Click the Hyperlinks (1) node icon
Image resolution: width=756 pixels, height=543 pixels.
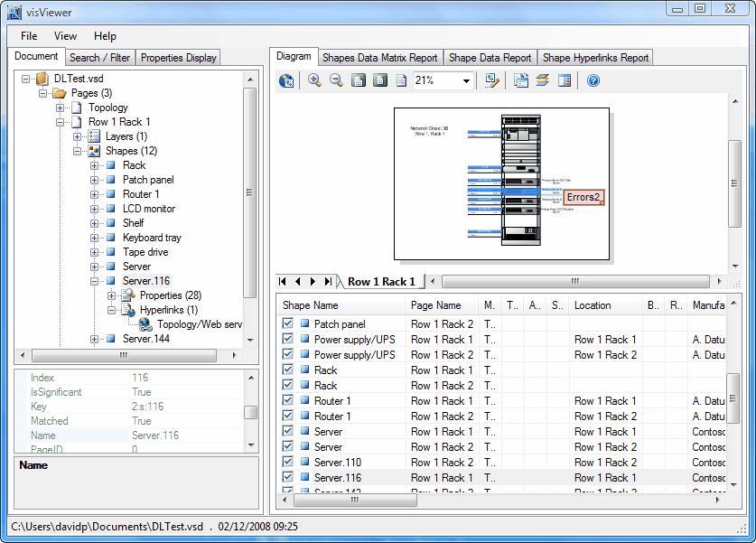pyautogui.click(x=127, y=310)
